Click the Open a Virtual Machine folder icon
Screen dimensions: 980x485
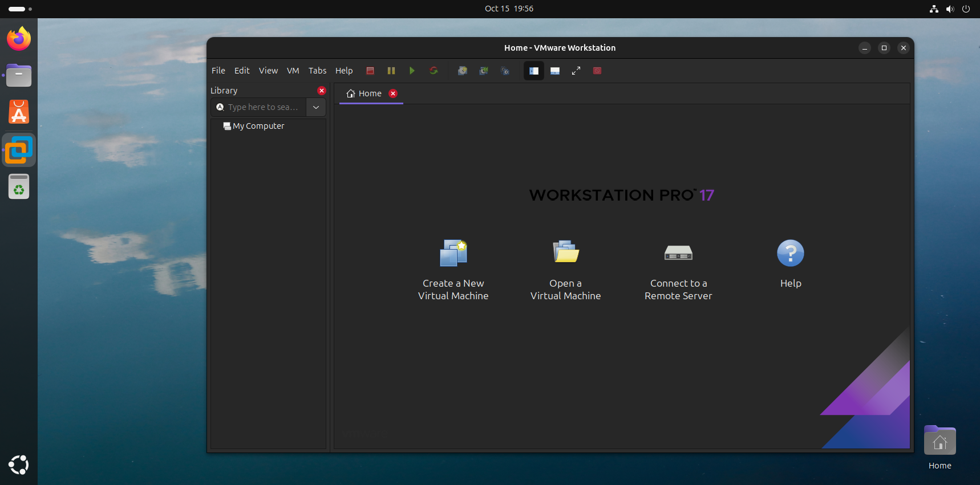click(566, 251)
